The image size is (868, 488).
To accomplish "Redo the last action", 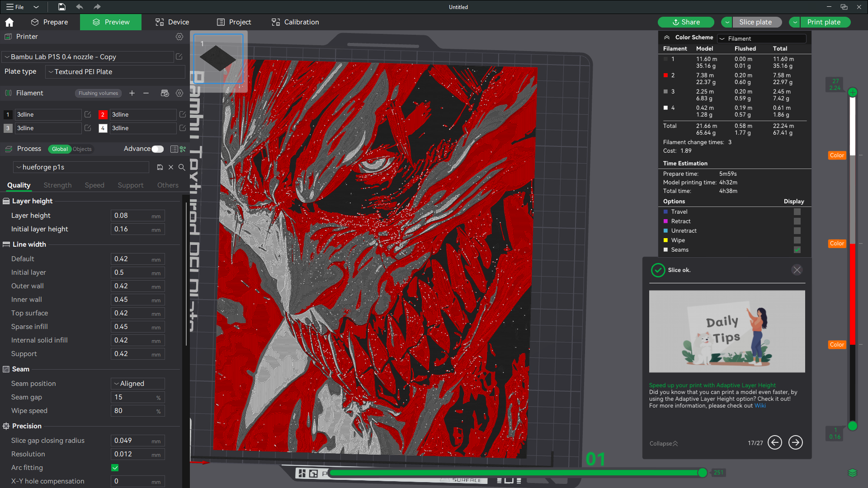I will [97, 7].
